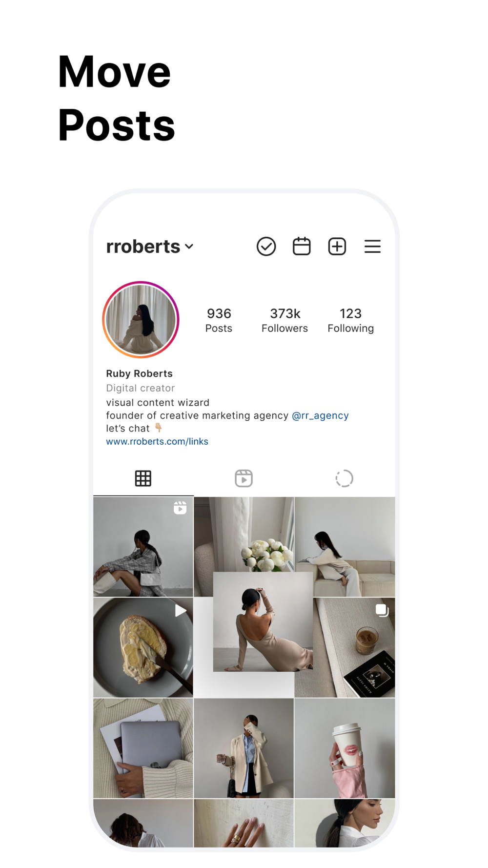This screenshot has height=868, width=488.
Task: Tap the play icon on toast video
Action: 181,610
